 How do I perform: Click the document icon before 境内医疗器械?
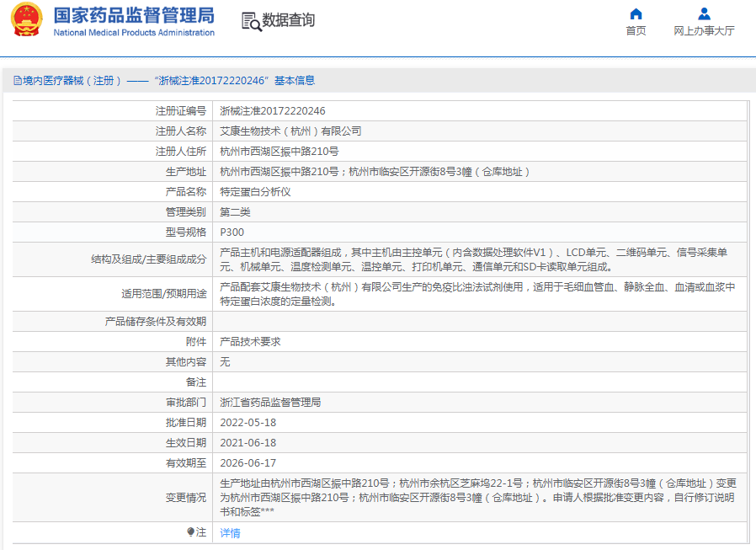tap(17, 81)
